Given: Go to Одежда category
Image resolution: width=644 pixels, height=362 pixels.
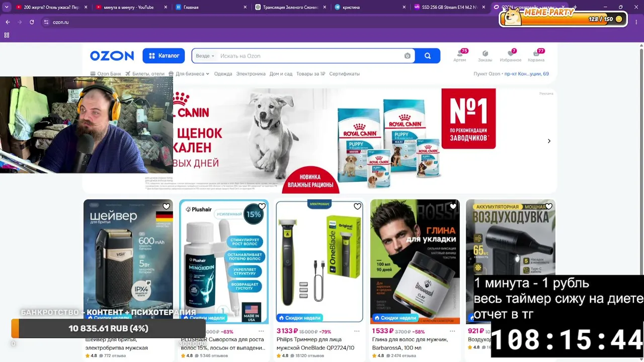Looking at the screenshot, I should pyautogui.click(x=223, y=74).
